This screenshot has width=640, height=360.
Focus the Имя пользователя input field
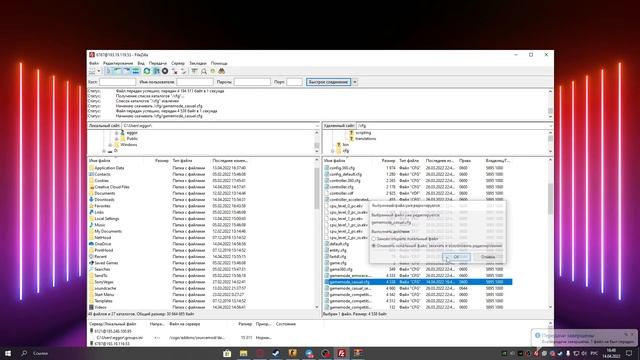point(195,82)
